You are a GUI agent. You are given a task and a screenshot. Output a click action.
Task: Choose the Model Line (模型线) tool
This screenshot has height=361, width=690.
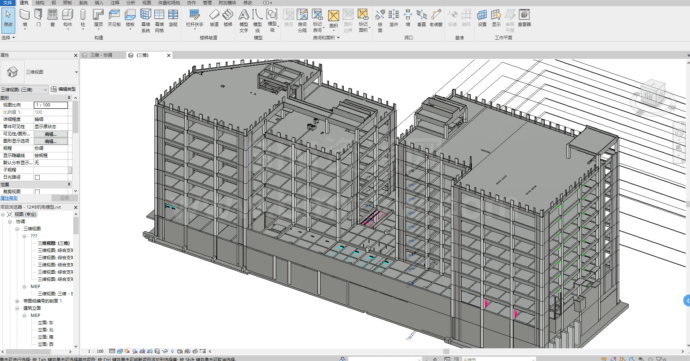click(x=257, y=20)
